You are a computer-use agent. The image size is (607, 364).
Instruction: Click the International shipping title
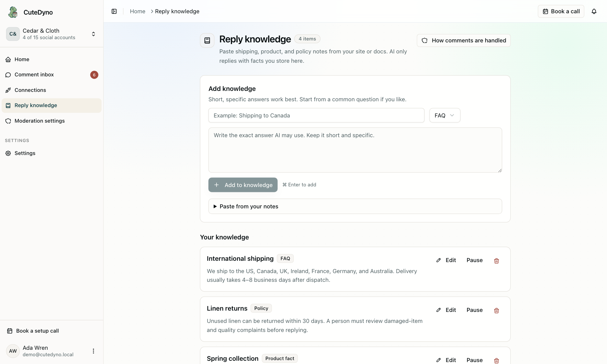(240, 259)
